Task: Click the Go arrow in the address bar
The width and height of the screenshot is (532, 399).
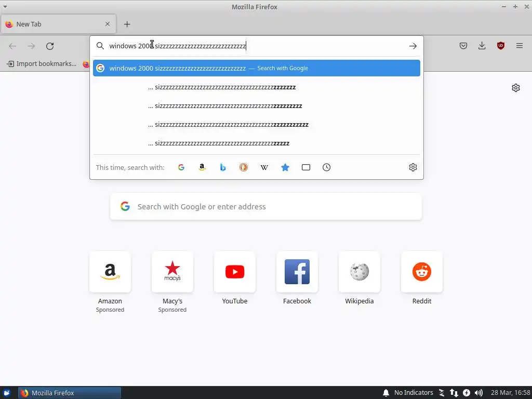Action: (x=413, y=46)
